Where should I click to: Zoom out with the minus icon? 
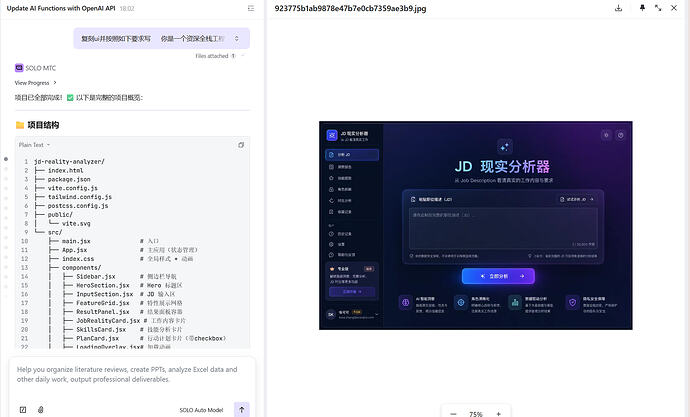pyautogui.click(x=453, y=413)
